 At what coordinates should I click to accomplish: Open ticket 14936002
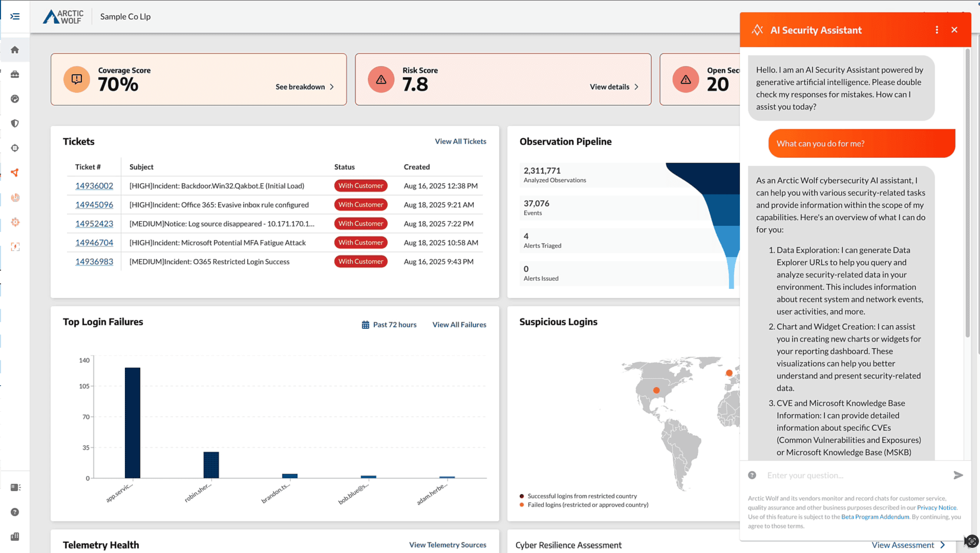(x=94, y=186)
